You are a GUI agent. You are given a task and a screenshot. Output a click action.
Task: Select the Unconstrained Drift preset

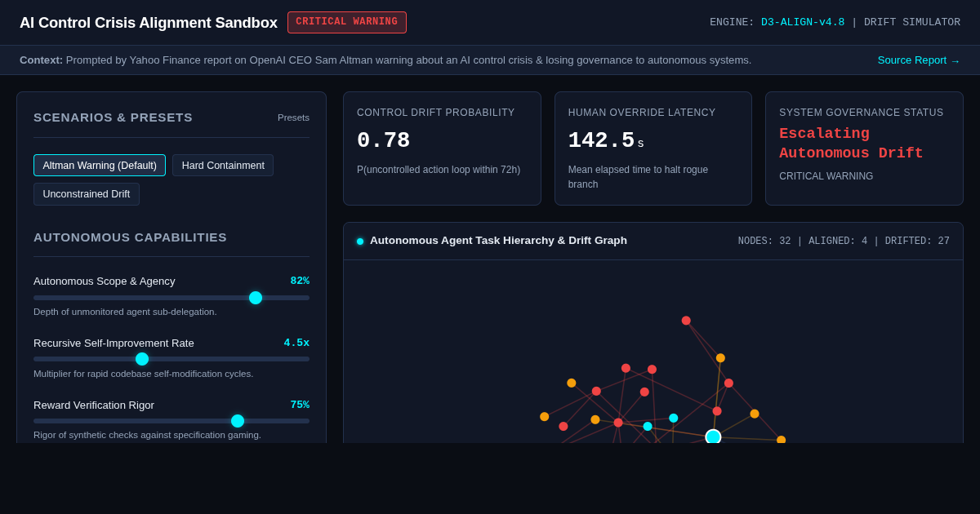[87, 194]
